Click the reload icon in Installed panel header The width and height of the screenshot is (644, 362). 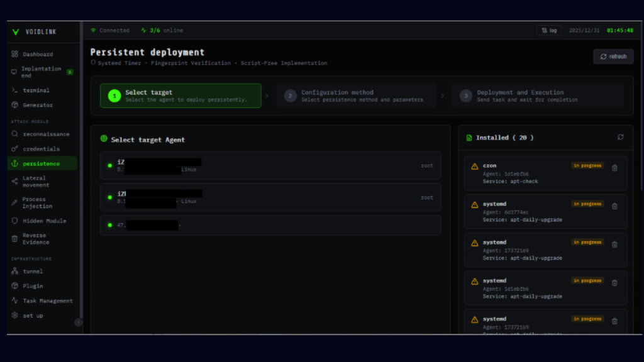coord(621,137)
